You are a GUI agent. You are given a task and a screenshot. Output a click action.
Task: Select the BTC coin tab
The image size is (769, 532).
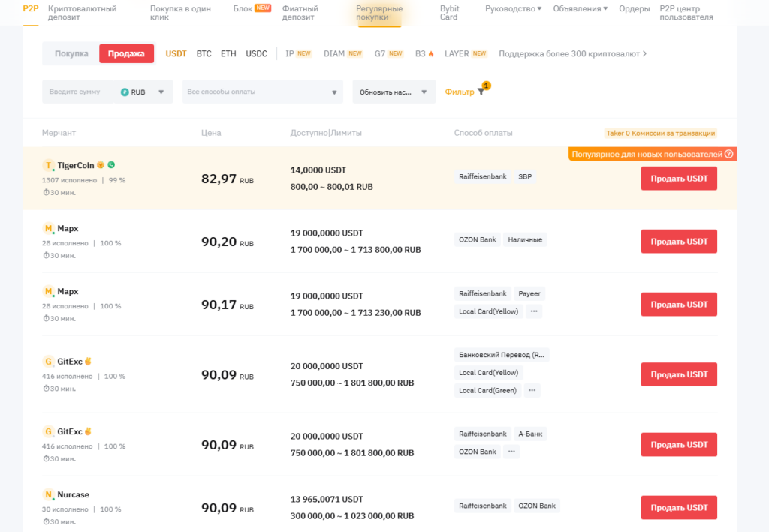204,53
